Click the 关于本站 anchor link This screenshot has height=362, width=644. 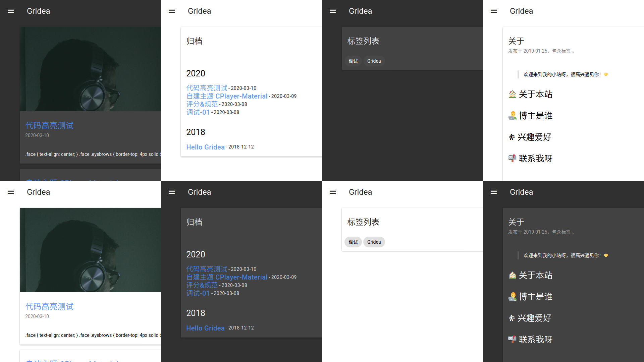[x=535, y=94]
